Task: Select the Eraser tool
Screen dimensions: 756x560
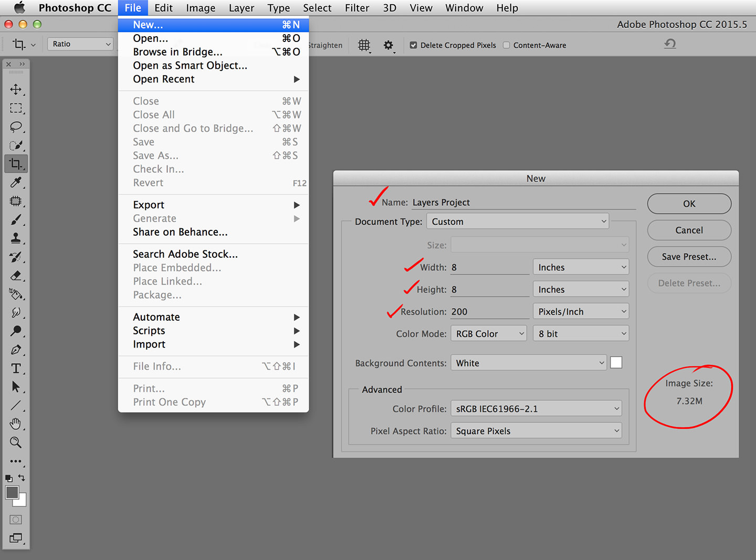Action: click(x=16, y=276)
